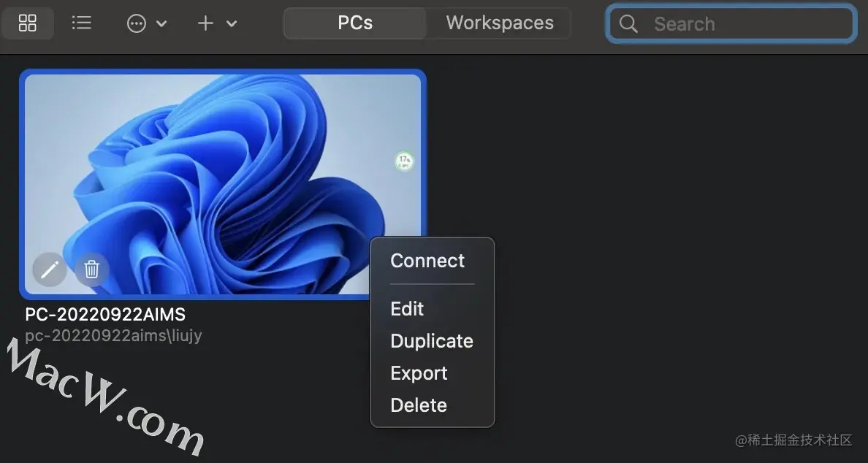Click the plus add icon
The height and width of the screenshot is (463, 868).
205,23
